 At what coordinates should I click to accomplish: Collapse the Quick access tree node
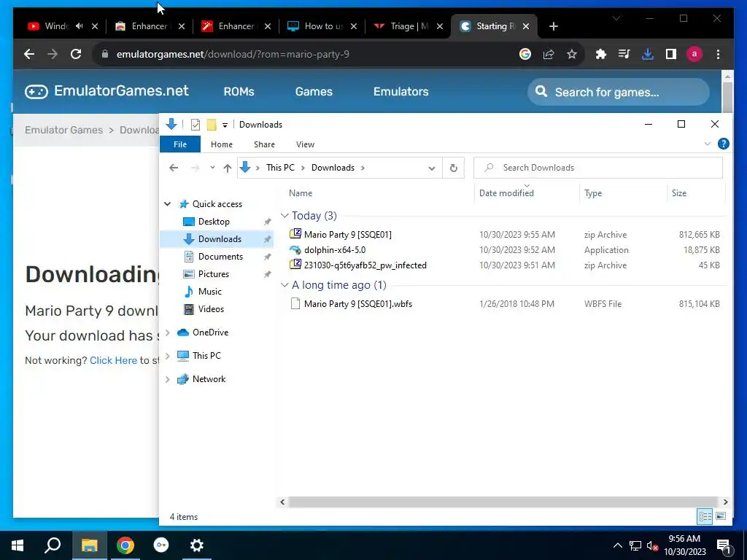pyautogui.click(x=167, y=204)
